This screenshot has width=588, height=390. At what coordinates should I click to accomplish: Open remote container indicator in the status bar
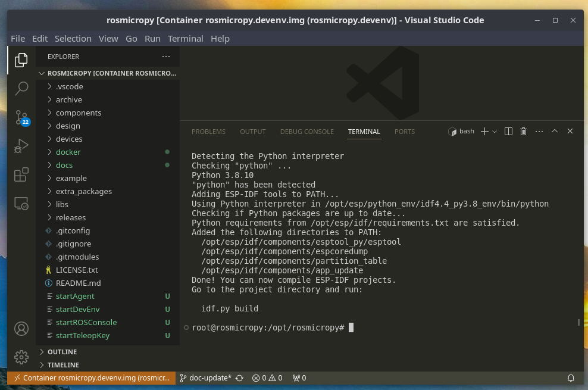point(91,378)
